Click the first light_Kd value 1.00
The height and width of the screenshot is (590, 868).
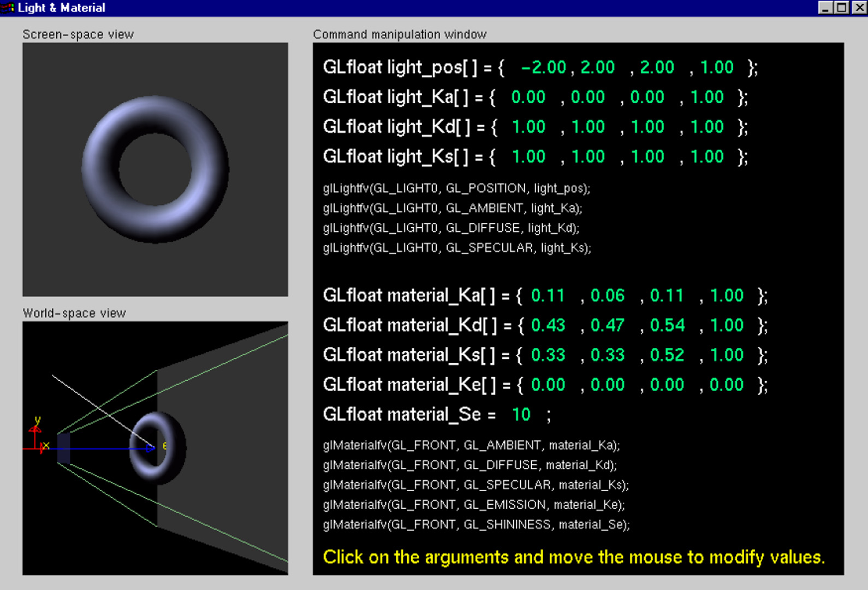coord(528,127)
